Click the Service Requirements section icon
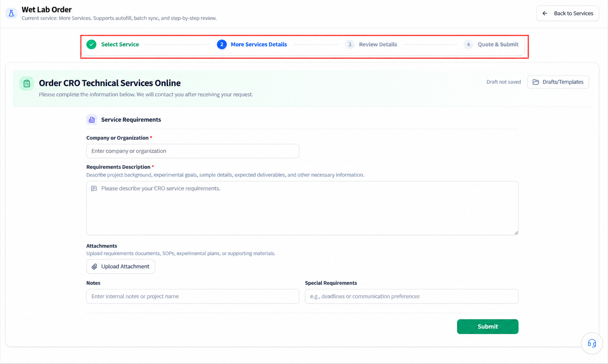 click(92, 120)
